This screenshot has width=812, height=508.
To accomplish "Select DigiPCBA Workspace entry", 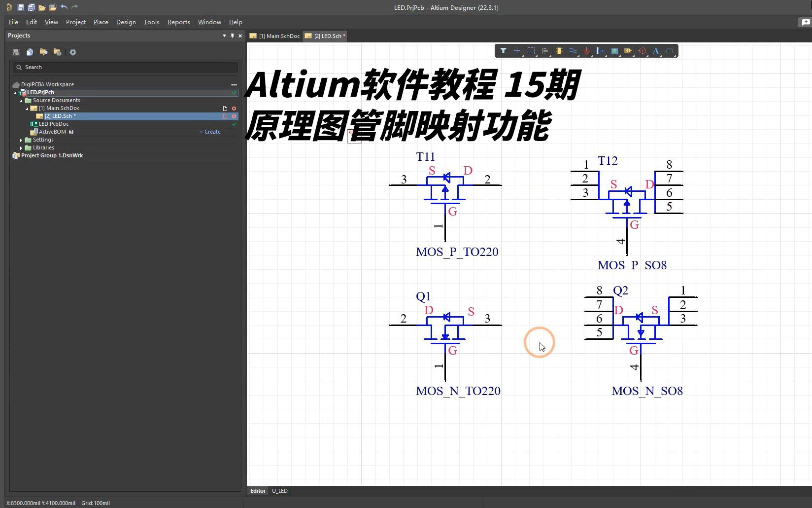I will [x=47, y=84].
